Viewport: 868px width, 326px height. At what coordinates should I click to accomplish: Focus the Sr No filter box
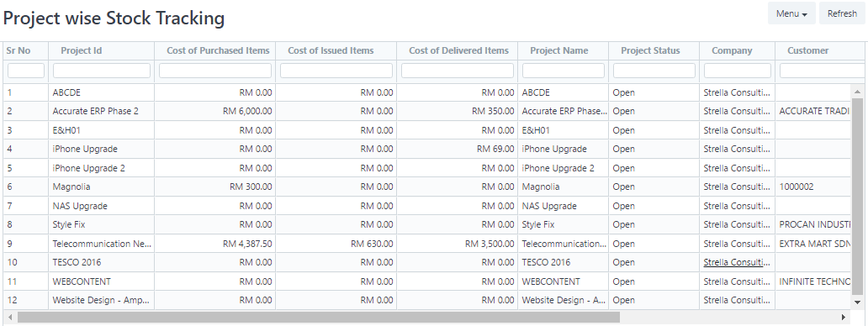26,71
